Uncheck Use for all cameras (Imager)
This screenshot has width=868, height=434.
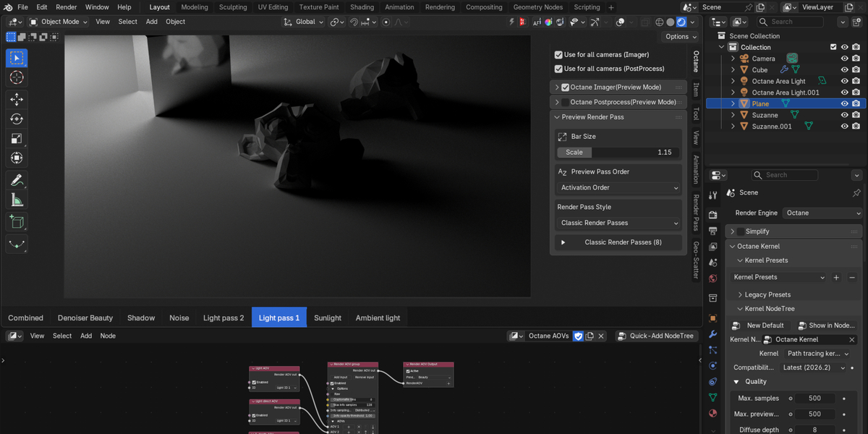click(x=558, y=55)
